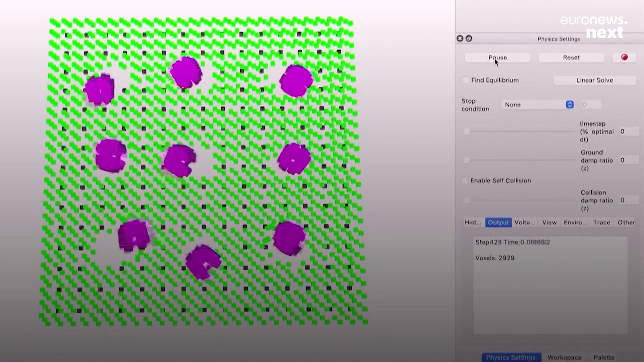Switch to the Hist... tab
644x362 pixels.
tap(473, 223)
